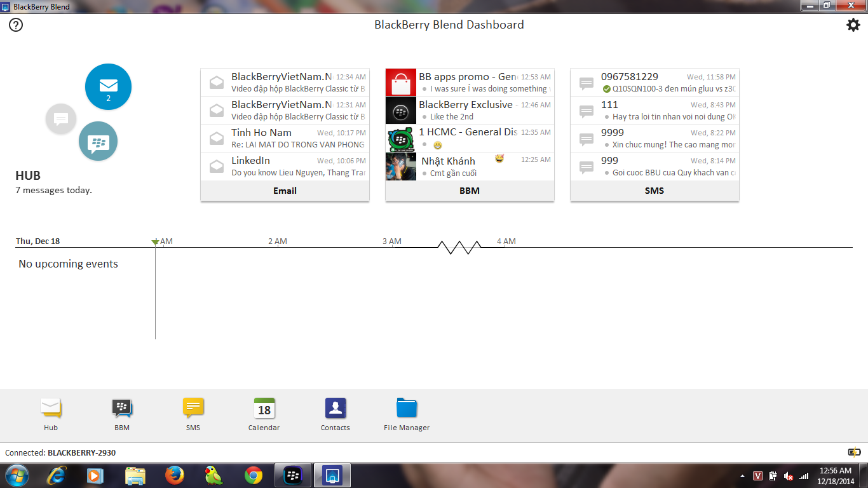Click the gray SMS bubble in HUB
Viewport: 868px width, 488px height.
click(61, 119)
